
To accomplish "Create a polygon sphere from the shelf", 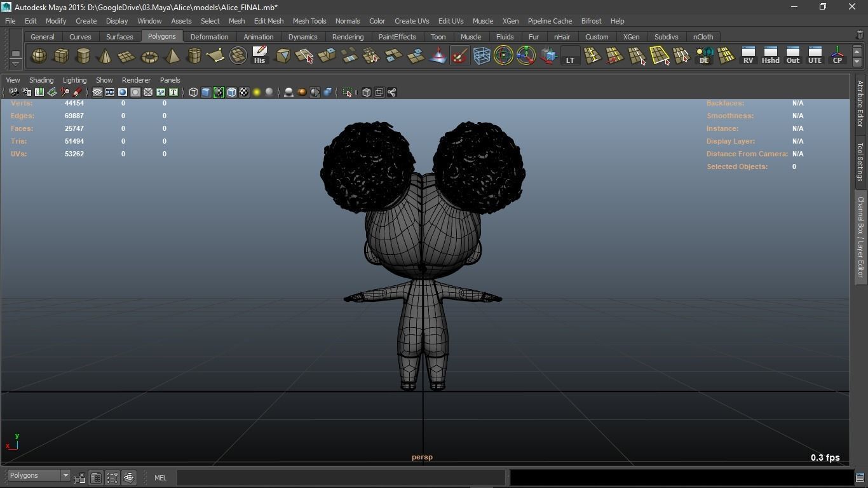I will tap(39, 56).
